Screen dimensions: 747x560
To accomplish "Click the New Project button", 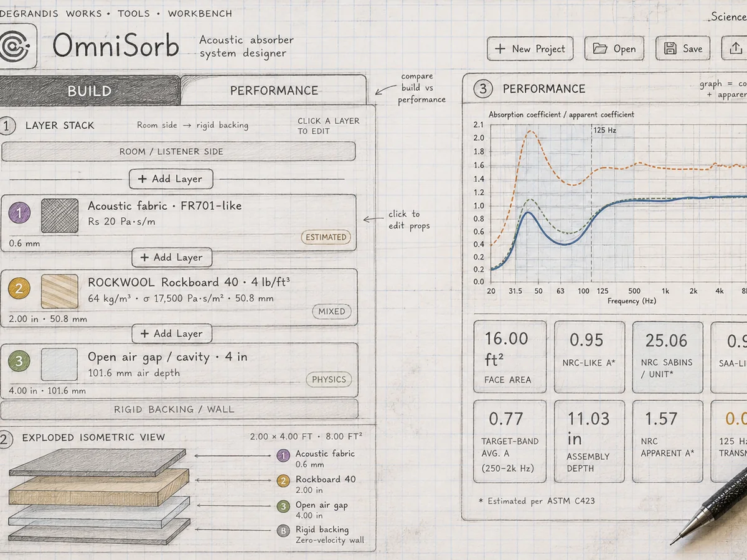I will coord(530,49).
